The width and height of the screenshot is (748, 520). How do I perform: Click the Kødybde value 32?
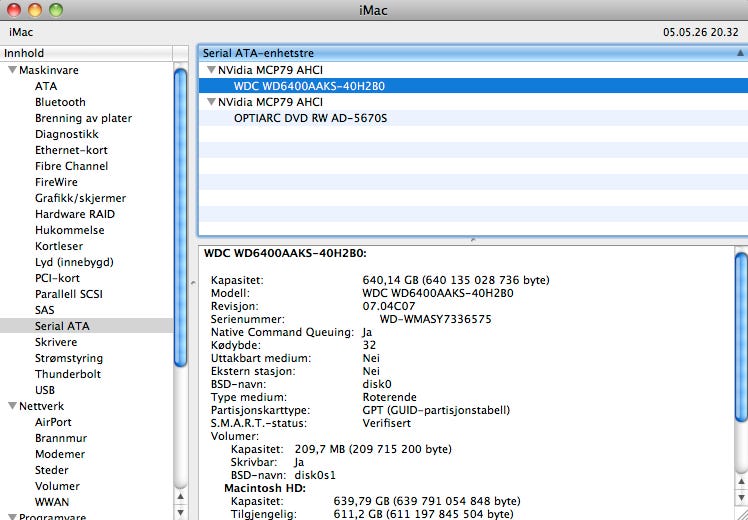pos(369,345)
